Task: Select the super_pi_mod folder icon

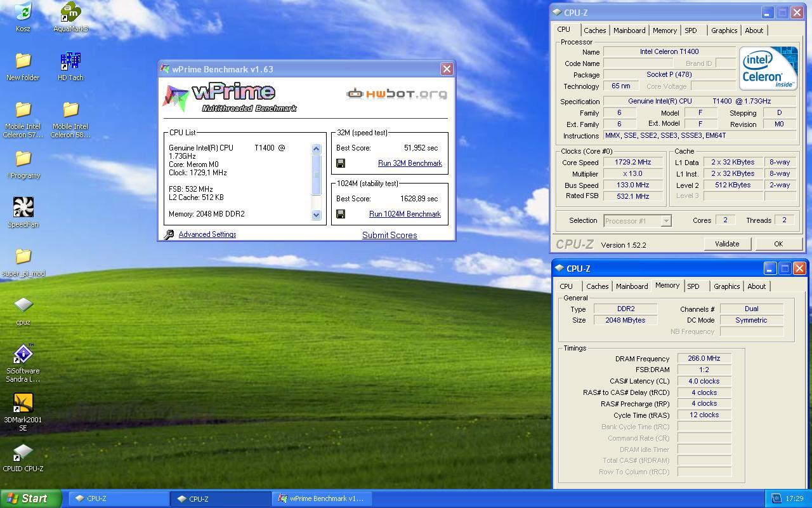Action: 23,256
